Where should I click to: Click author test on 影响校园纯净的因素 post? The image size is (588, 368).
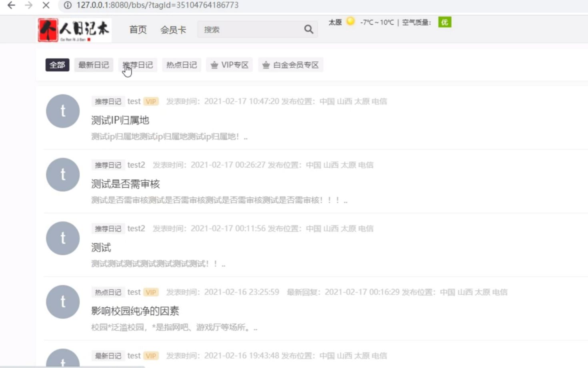point(134,292)
